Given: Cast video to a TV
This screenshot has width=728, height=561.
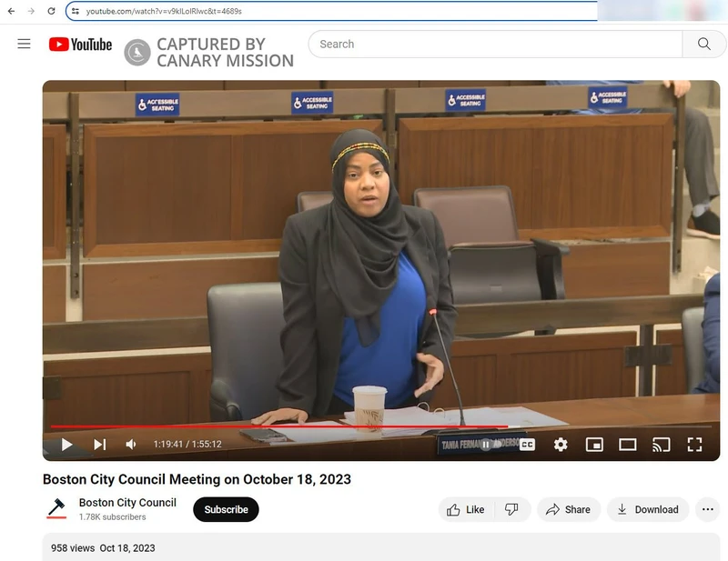Looking at the screenshot, I should click(x=662, y=445).
